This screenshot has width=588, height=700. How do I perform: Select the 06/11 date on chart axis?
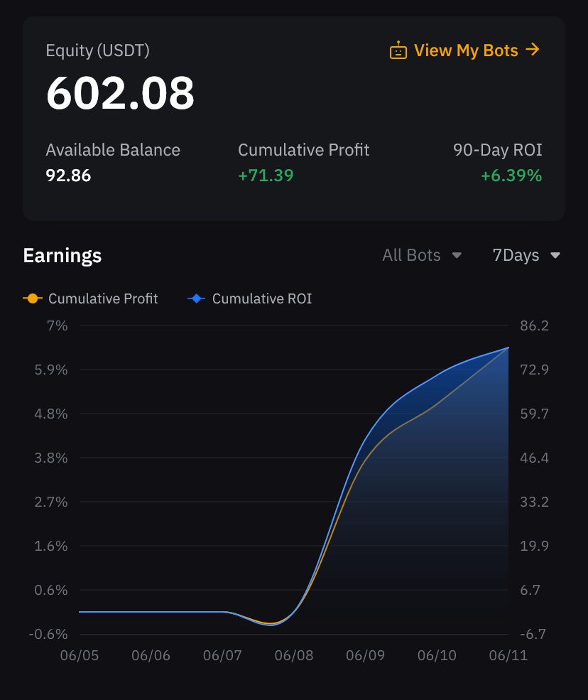point(508,655)
